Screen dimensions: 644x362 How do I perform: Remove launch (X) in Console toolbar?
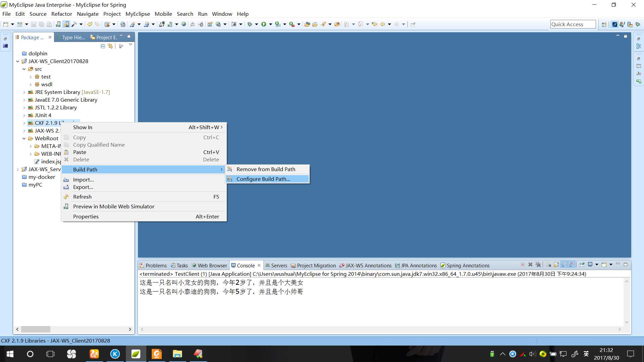(x=531, y=265)
